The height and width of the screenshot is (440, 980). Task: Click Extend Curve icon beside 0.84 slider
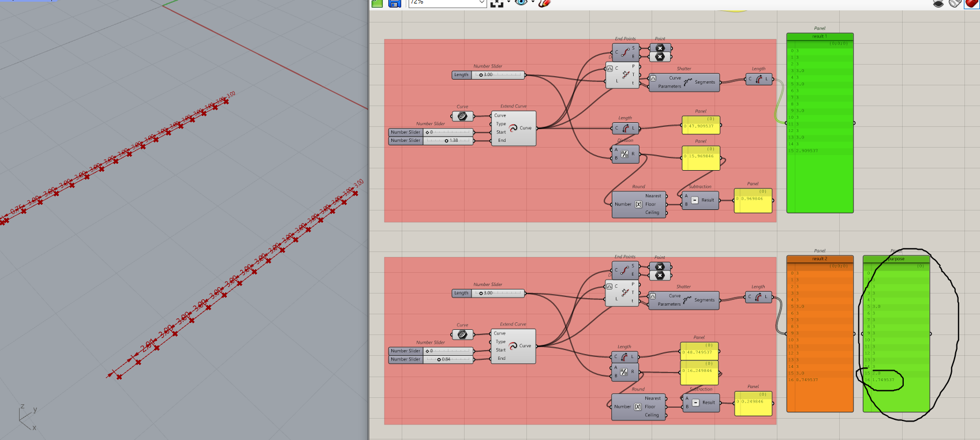pos(513,346)
